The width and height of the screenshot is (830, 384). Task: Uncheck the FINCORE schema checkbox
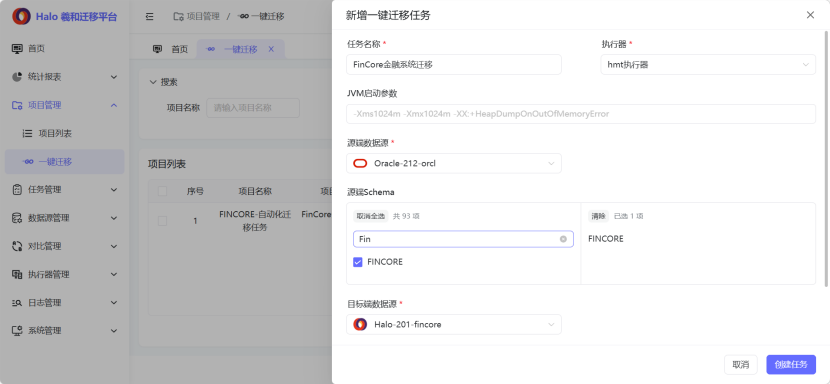tap(358, 262)
